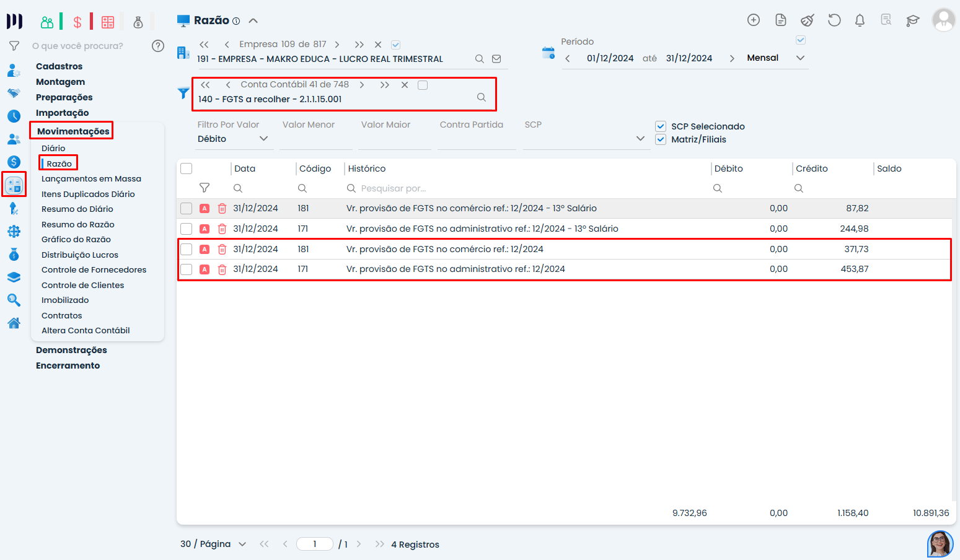Go to next company with right chevron

click(x=337, y=45)
